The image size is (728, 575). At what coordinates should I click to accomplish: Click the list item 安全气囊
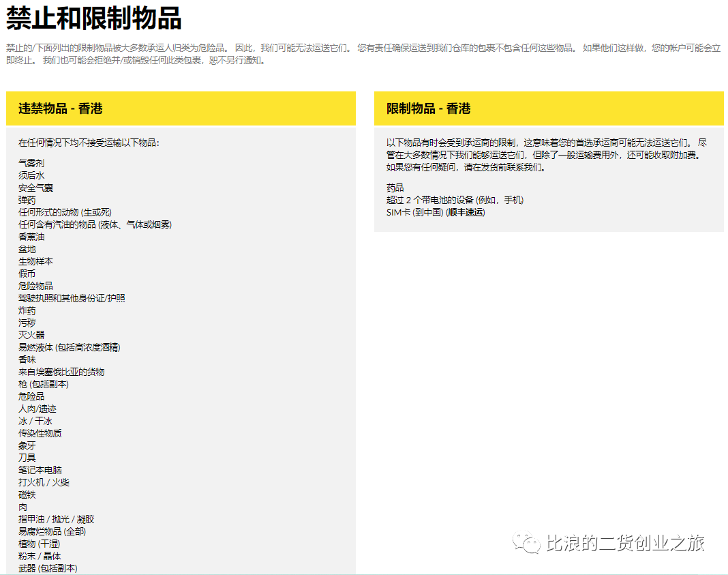point(35,188)
